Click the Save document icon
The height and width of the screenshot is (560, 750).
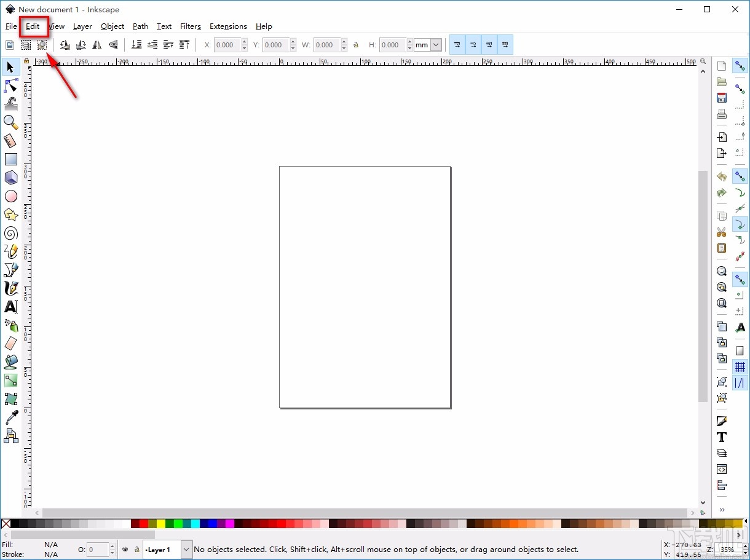click(x=722, y=98)
